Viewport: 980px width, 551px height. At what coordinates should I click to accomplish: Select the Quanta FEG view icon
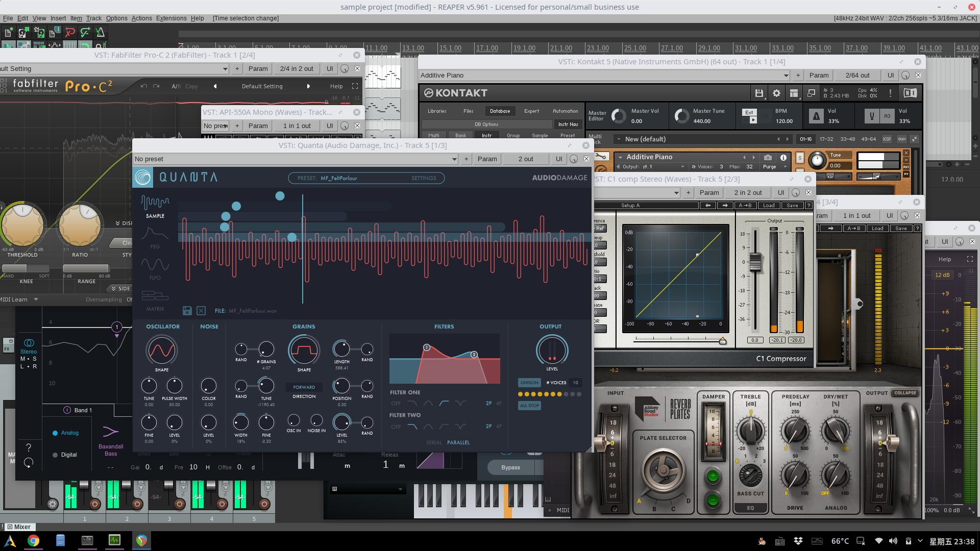155,234
